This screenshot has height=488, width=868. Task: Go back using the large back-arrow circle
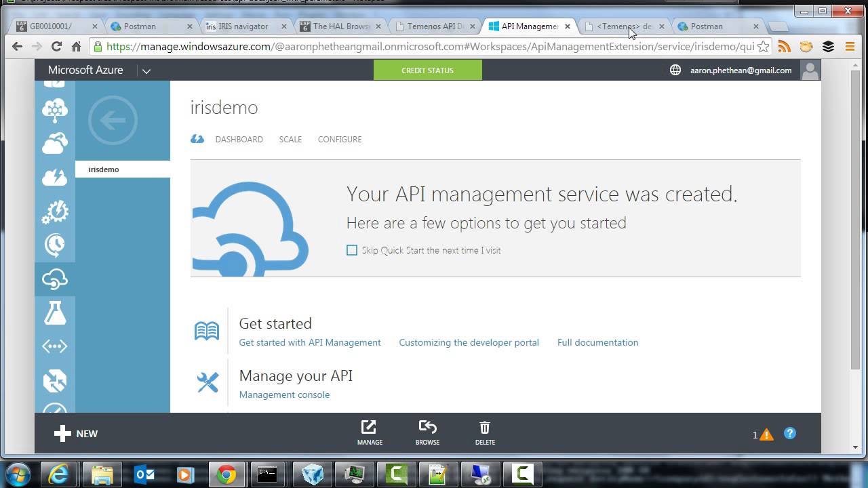(113, 121)
